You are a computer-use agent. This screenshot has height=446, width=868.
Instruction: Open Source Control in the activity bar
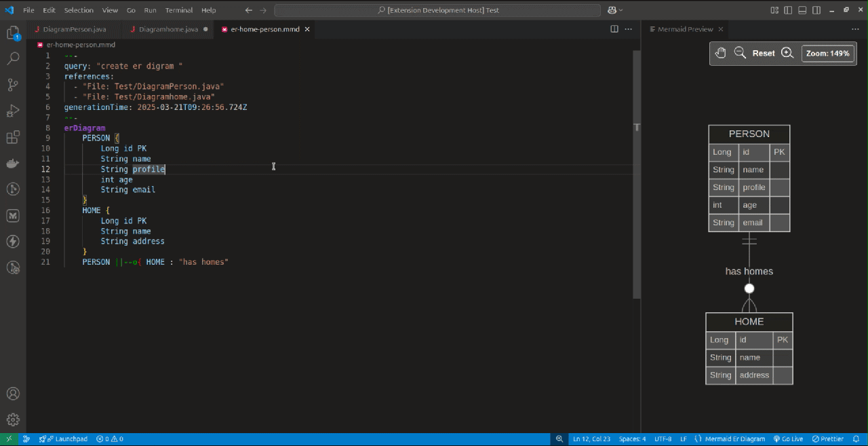point(14,84)
